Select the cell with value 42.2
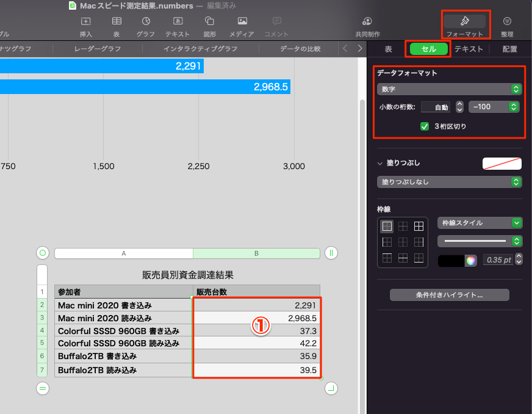This screenshot has width=532, height=414. click(x=256, y=343)
